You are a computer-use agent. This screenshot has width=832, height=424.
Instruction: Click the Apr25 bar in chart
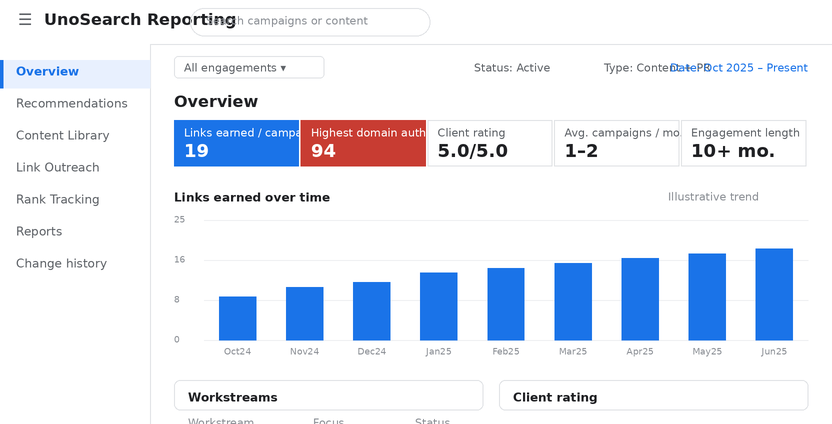pyautogui.click(x=640, y=299)
